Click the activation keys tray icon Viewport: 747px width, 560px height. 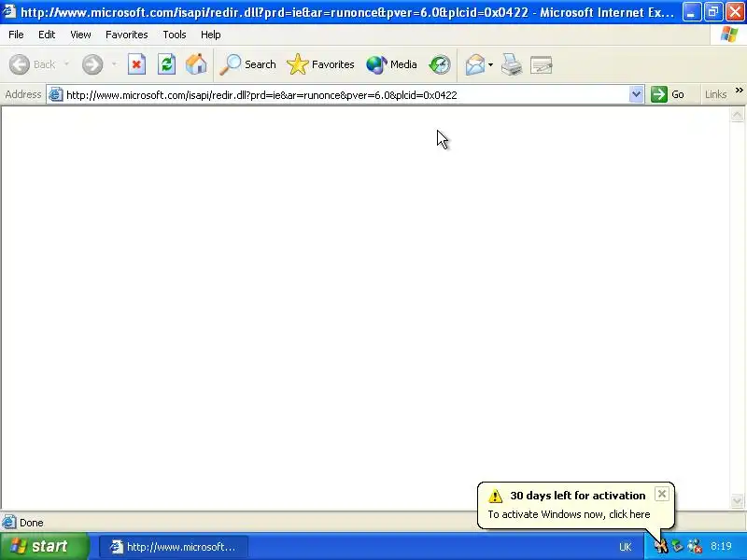pos(661,546)
